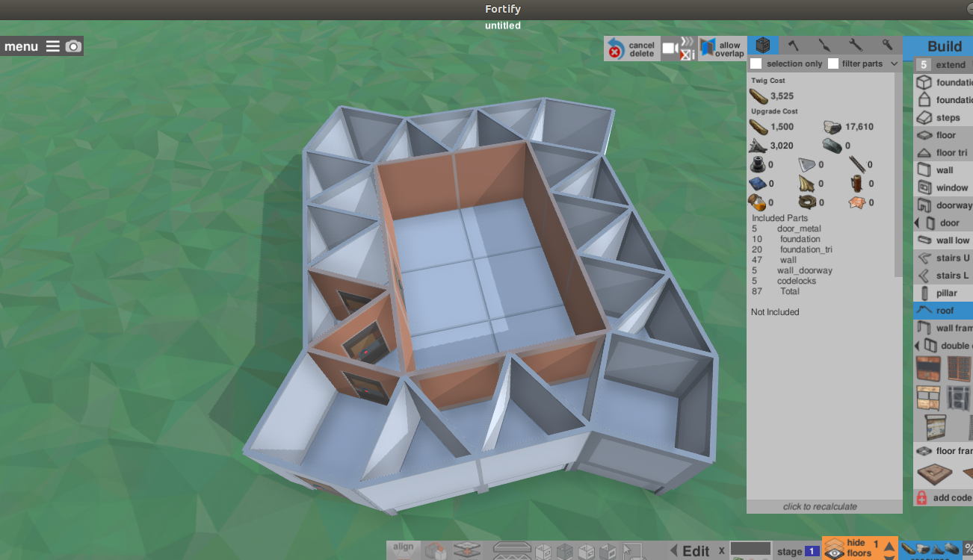
Task: Collapse the Edit panel arrow
Action: click(674, 551)
